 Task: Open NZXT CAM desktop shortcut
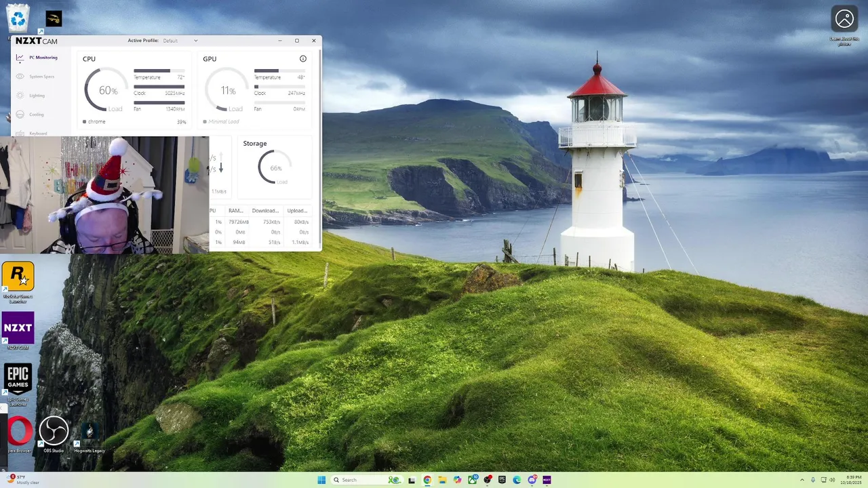coord(18,331)
